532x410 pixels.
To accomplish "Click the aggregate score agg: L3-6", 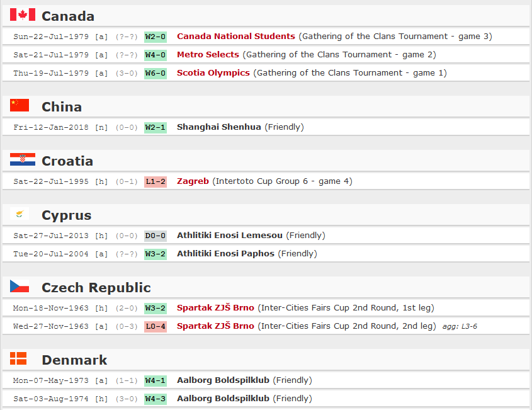I will (460, 326).
